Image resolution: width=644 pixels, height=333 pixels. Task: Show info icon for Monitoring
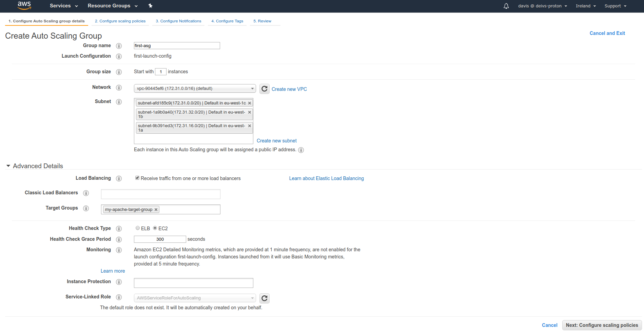point(119,250)
